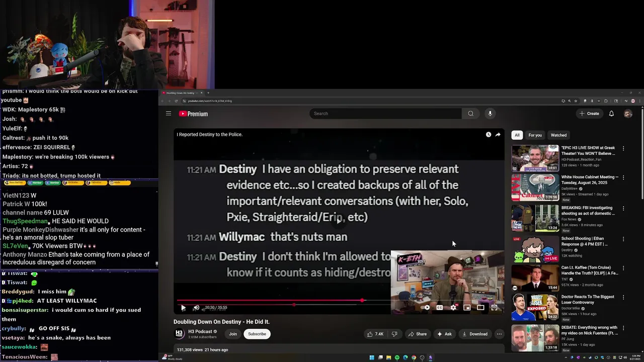Open options for BREAKING FBI investigating video
644x362 pixels.
tap(623, 208)
